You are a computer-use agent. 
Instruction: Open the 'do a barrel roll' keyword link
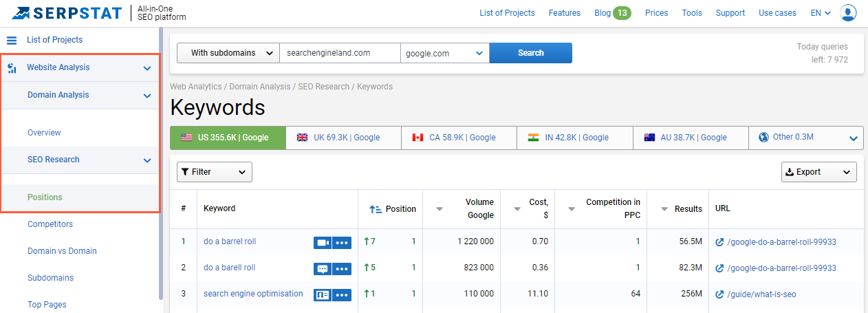tap(229, 241)
